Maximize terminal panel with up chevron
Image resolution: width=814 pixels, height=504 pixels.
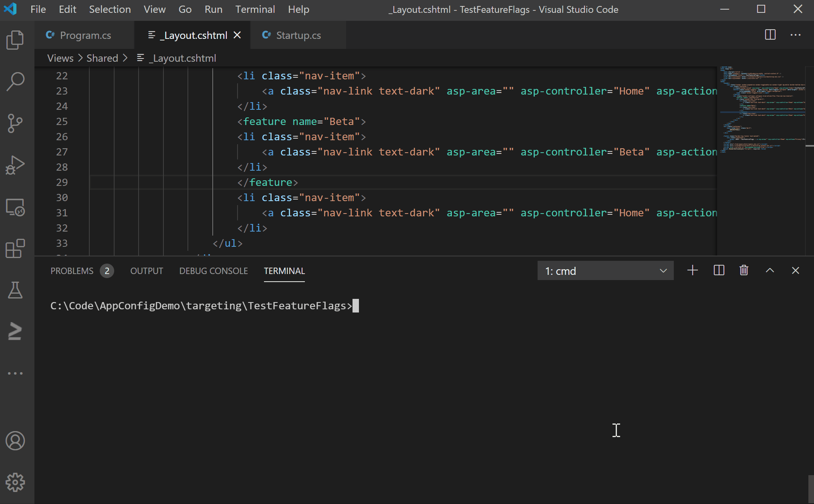pyautogui.click(x=770, y=270)
